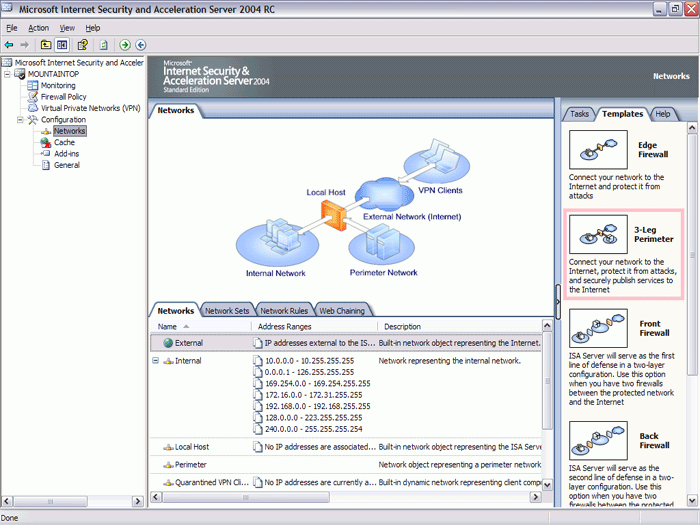
Task: Select the Local Host network row
Action: point(346,447)
